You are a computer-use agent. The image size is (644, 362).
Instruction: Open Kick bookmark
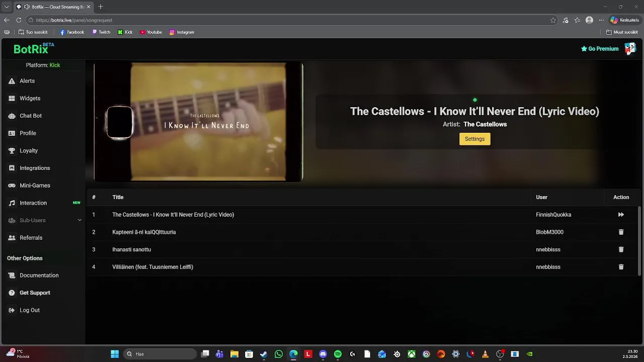coord(125,32)
